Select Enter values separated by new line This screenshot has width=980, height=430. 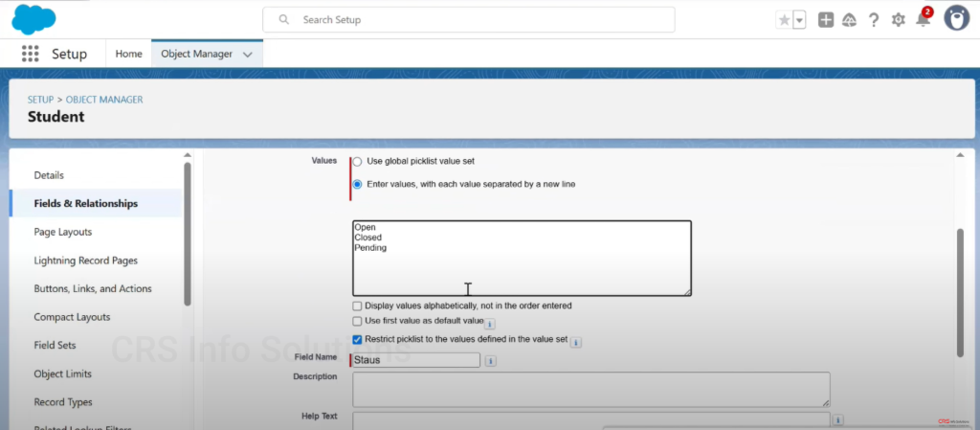[357, 185]
